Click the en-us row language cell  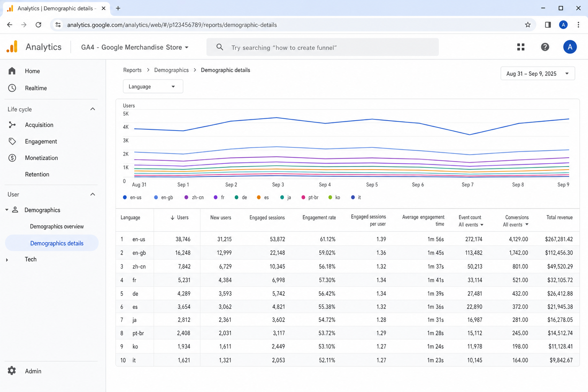(139, 239)
